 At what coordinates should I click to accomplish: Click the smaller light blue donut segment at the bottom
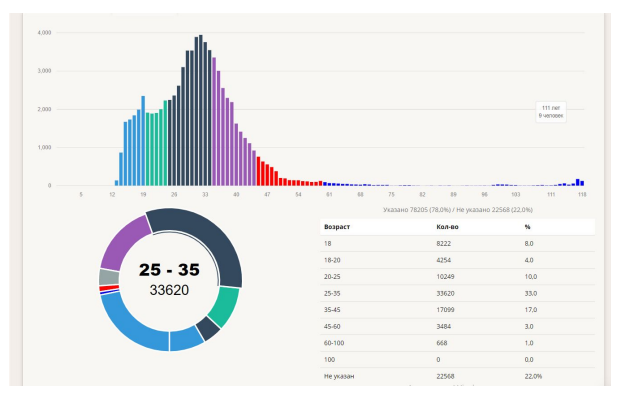click(x=186, y=339)
